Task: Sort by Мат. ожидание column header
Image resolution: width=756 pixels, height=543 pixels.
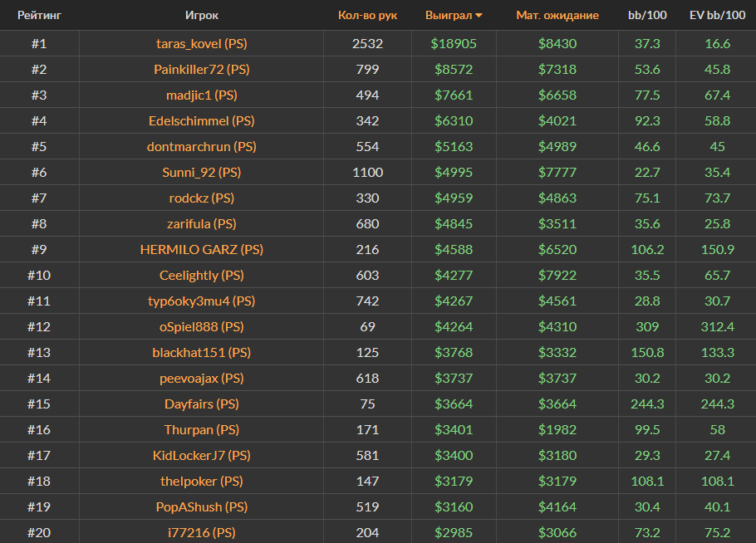Action: pos(557,15)
